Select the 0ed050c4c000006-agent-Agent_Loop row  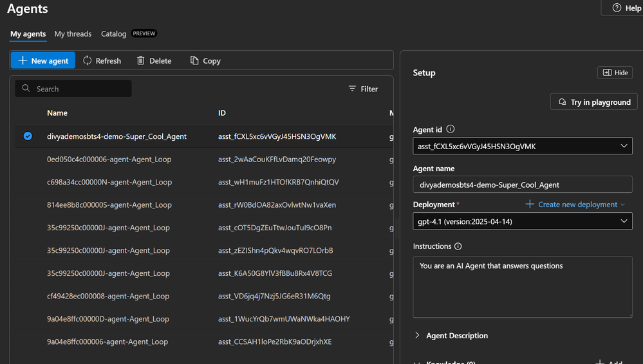[x=109, y=159]
